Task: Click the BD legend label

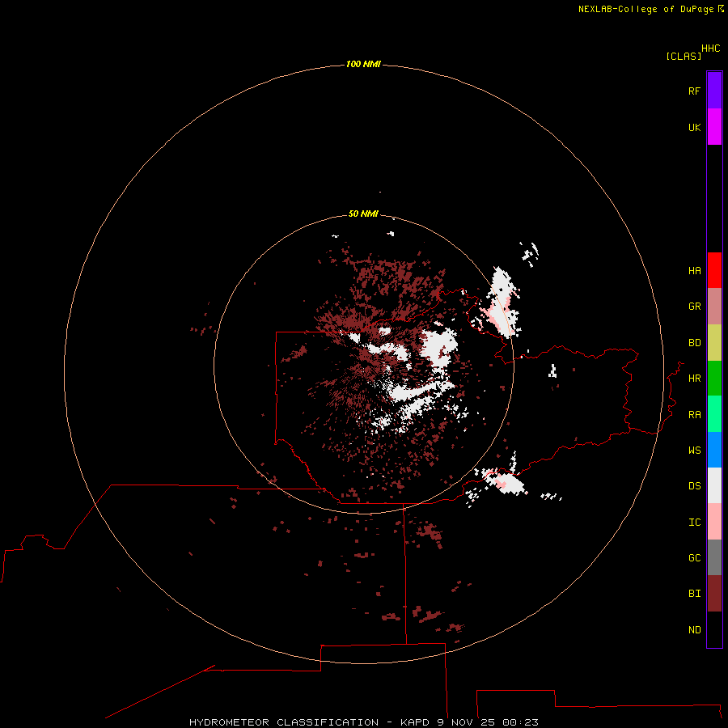Action: pyautogui.click(x=694, y=343)
